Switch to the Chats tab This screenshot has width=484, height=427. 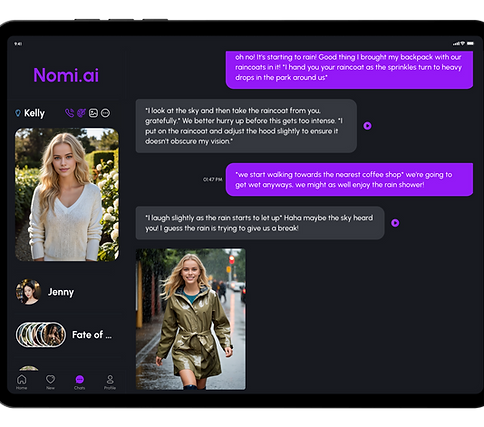click(80, 382)
